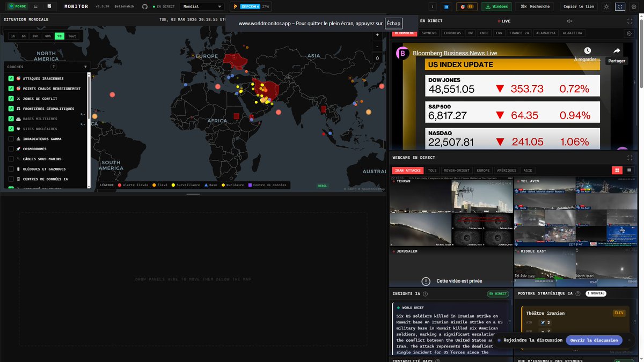The height and width of the screenshot is (362, 644).
Task: Uncheck the Attaques Iraniennes layer
Action: click(x=11, y=78)
